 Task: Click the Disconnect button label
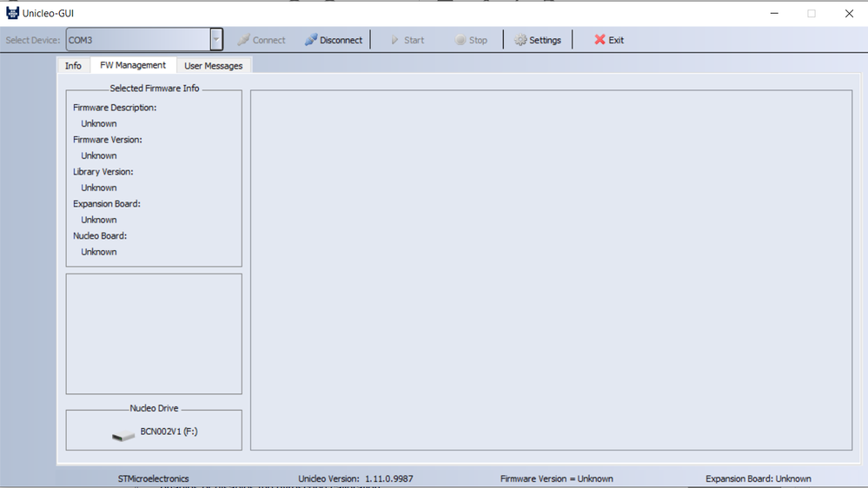pos(341,40)
